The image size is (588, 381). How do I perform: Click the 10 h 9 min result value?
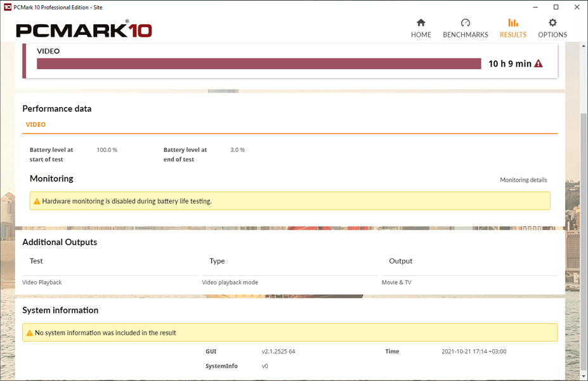coord(509,63)
